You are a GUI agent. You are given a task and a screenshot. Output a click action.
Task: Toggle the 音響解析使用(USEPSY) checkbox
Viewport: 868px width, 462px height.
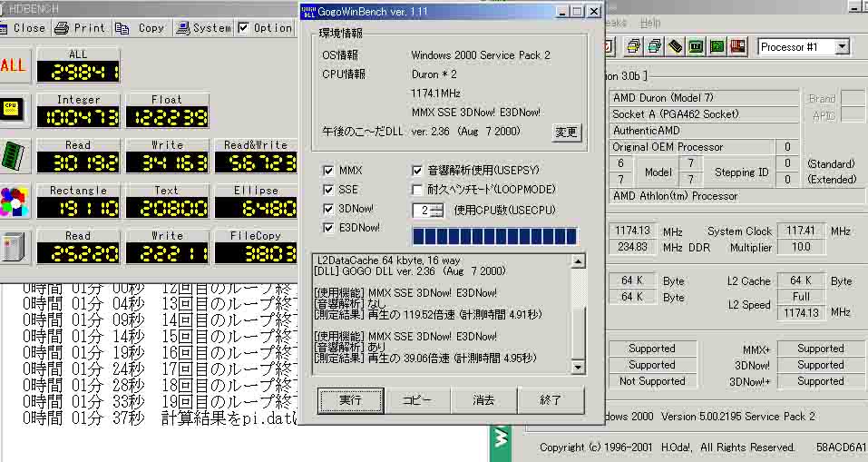tap(417, 171)
